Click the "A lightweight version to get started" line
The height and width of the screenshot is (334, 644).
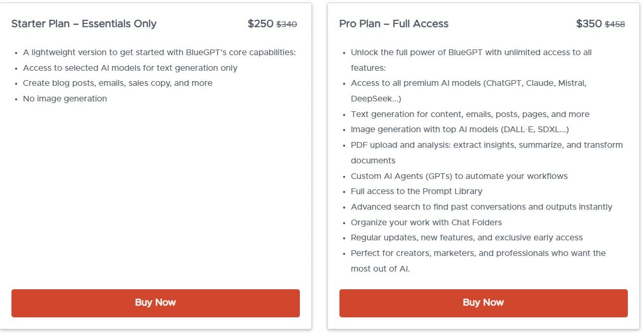pos(159,53)
